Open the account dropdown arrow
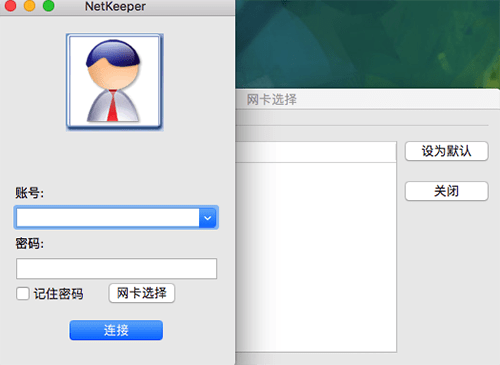500x365 pixels. (x=208, y=218)
